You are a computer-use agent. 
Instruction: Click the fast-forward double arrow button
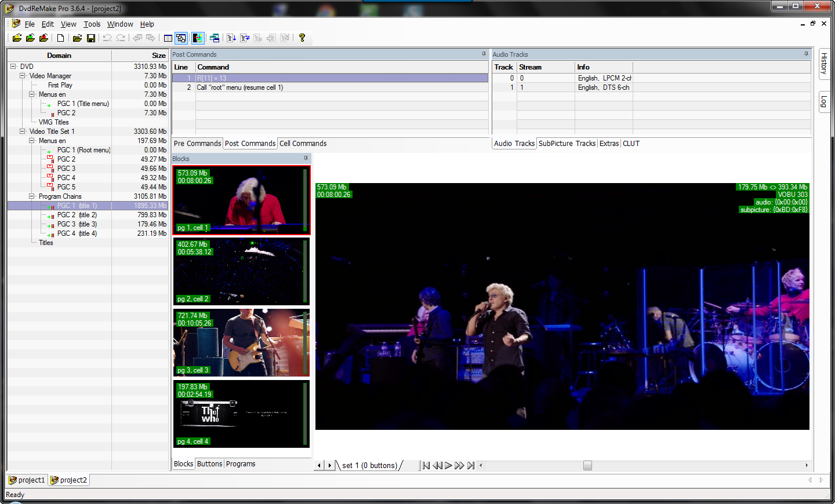[459, 465]
